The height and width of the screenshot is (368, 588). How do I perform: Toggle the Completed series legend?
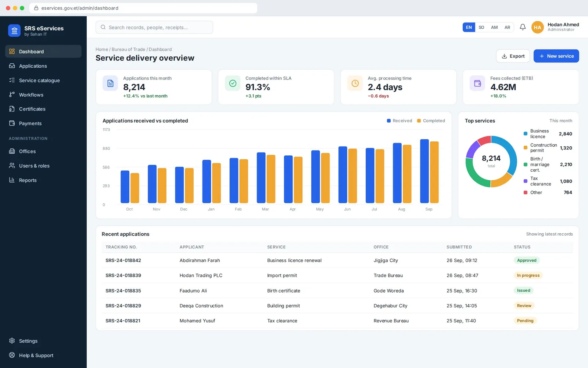tap(431, 121)
